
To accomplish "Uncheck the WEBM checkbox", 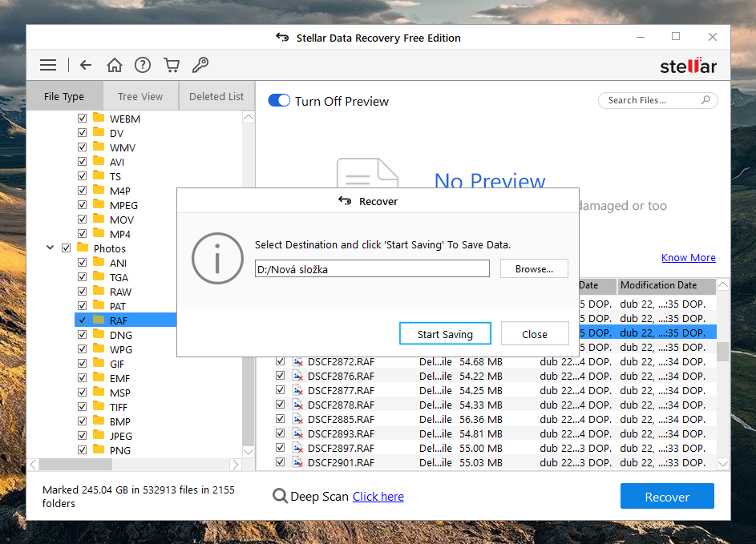I will [x=82, y=118].
